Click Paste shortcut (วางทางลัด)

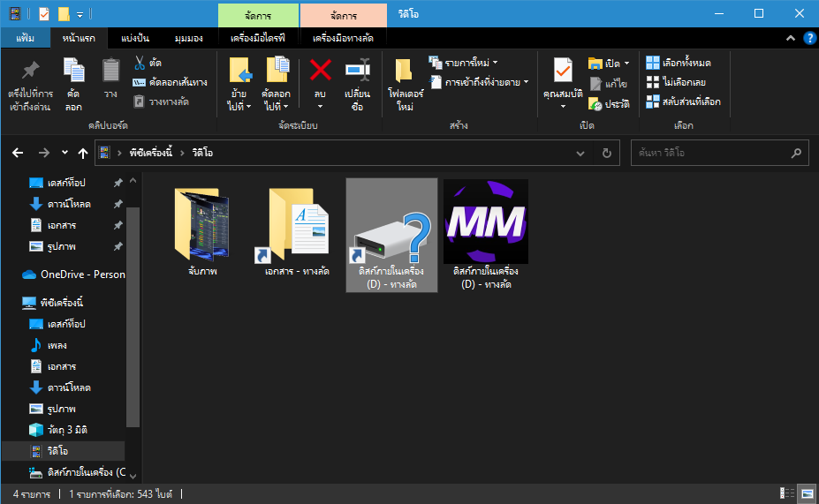tap(161, 102)
